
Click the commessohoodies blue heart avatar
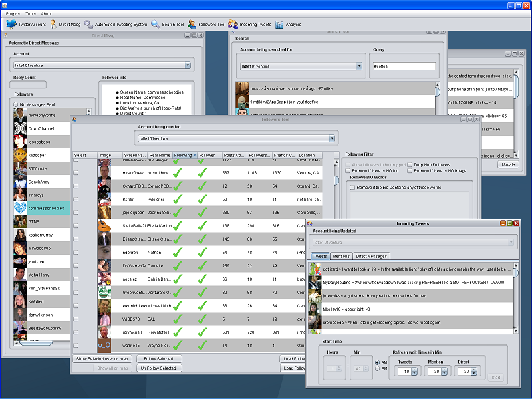(x=20, y=208)
